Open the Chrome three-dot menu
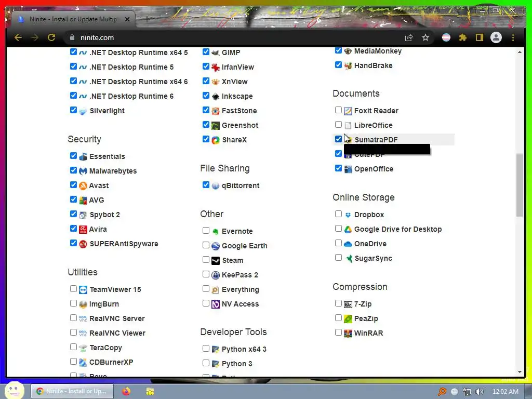532x399 pixels. (x=513, y=37)
